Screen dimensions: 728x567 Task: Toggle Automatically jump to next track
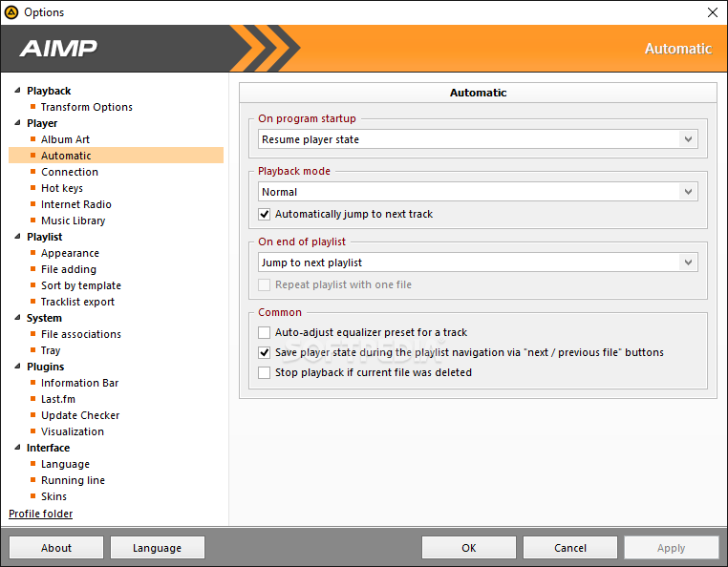coord(265,214)
